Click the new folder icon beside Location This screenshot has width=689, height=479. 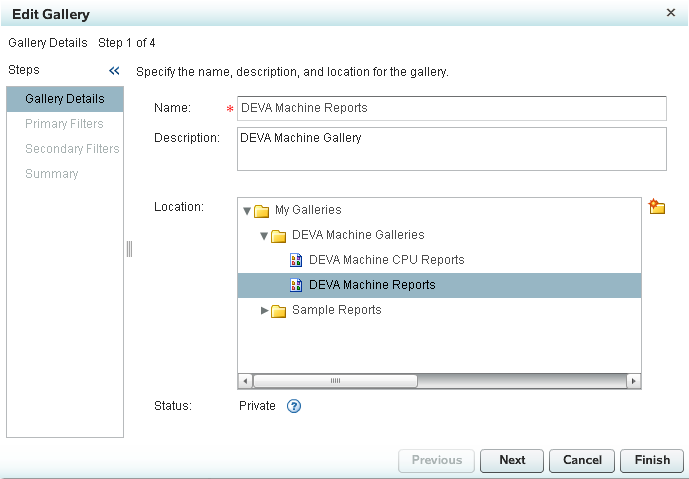pos(657,207)
